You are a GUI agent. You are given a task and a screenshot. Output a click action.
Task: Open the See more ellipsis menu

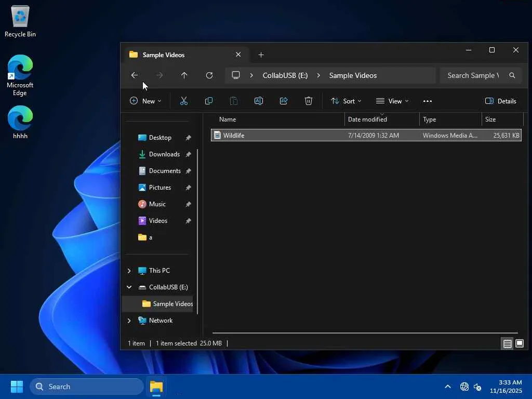(x=428, y=101)
